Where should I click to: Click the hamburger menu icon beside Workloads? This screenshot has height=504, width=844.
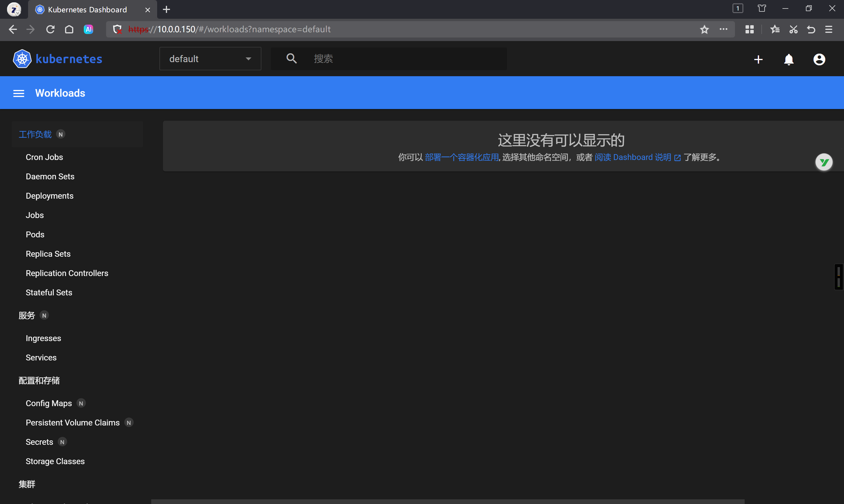pos(19,93)
